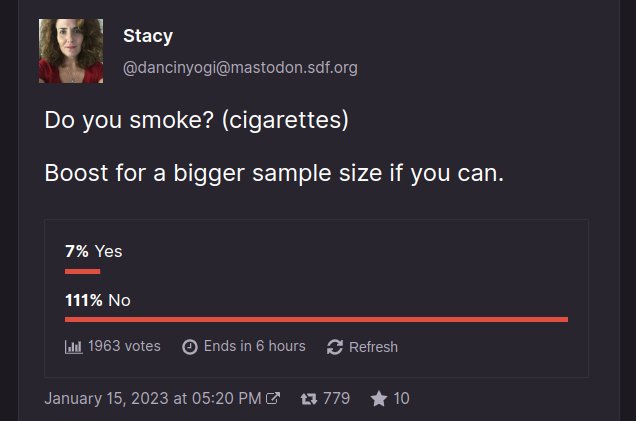Viewport: 636px width, 421px height.
Task: Click the boost arrows icon
Action: tap(309, 399)
